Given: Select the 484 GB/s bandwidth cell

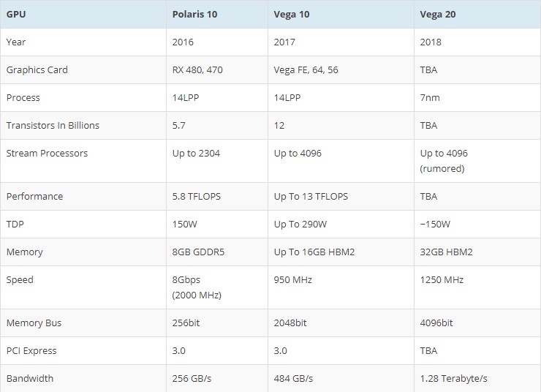Looking at the screenshot, I should pyautogui.click(x=293, y=379).
